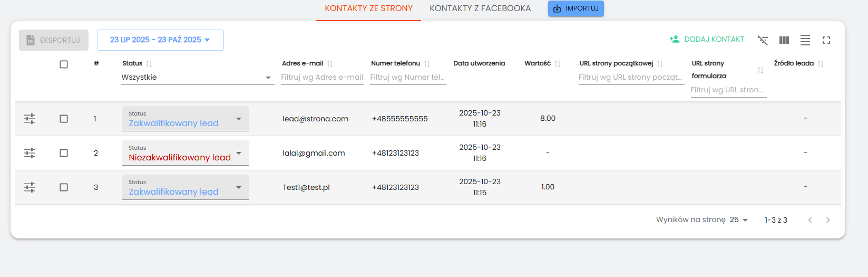Select the Kontakty ze strony tab
This screenshot has height=277, width=868.
click(x=368, y=8)
